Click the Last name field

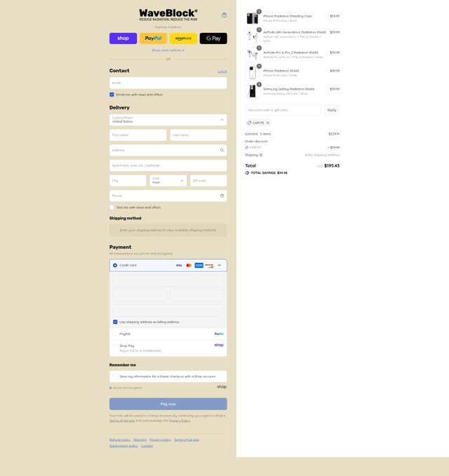[x=199, y=135]
